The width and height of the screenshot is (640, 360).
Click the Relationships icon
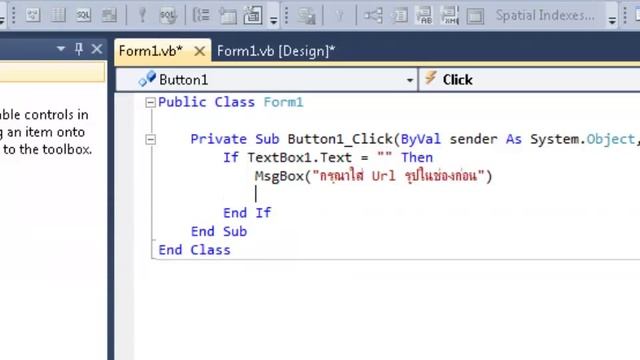point(373,16)
